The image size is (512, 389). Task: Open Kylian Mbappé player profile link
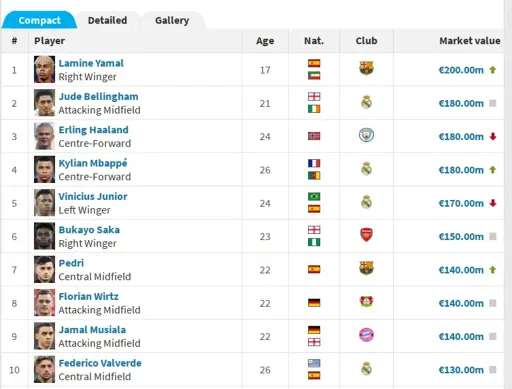click(93, 163)
